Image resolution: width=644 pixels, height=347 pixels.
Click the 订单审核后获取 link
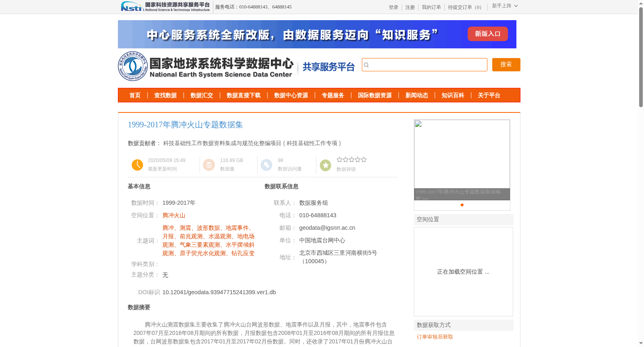point(435,337)
